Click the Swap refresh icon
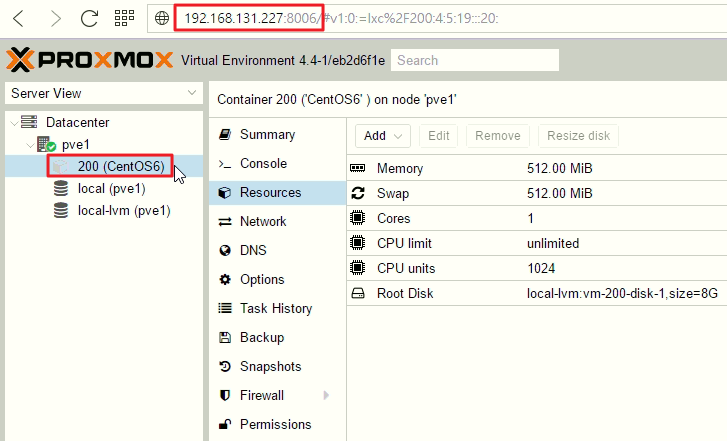Viewport: 727px width, 441px height. pos(357,193)
